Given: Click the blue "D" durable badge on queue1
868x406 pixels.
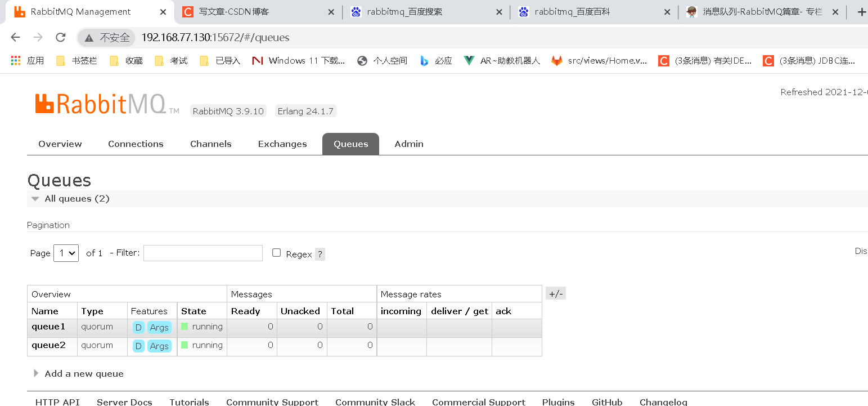Looking at the screenshot, I should (x=138, y=327).
